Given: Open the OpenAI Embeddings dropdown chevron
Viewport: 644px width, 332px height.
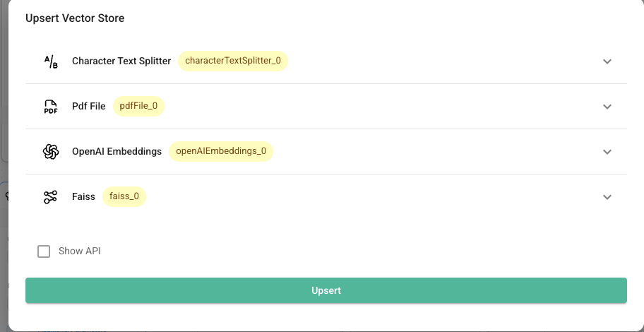Looking at the screenshot, I should point(607,152).
